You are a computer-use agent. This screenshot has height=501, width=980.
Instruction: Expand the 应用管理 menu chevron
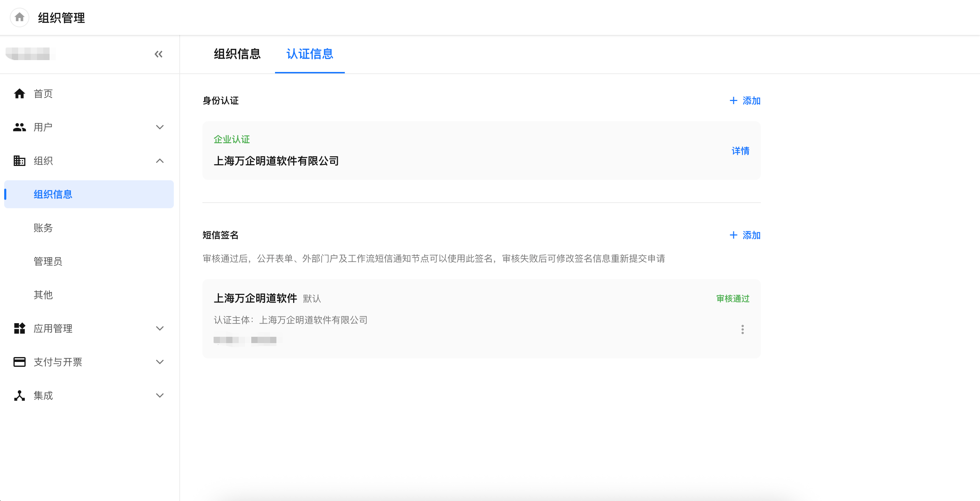click(x=160, y=328)
